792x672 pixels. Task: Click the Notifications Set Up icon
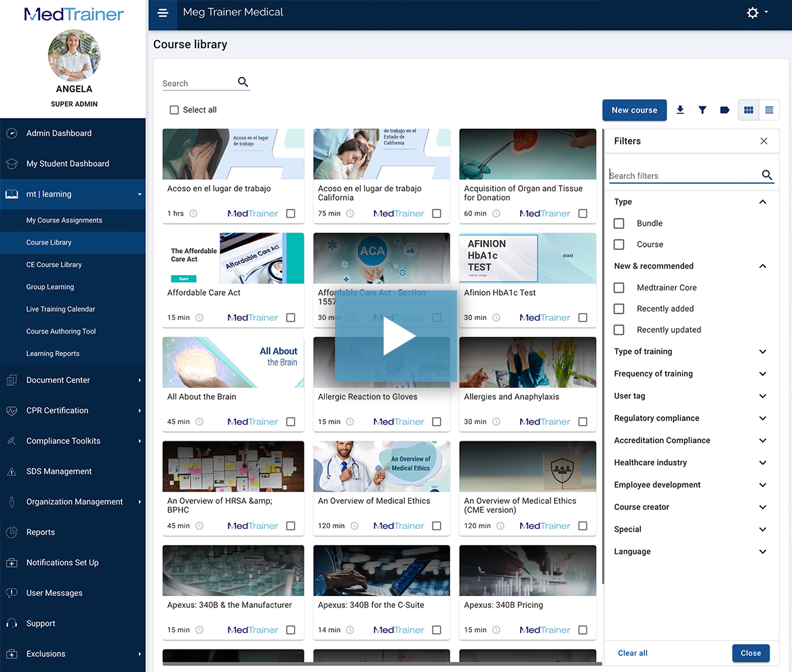click(x=12, y=562)
